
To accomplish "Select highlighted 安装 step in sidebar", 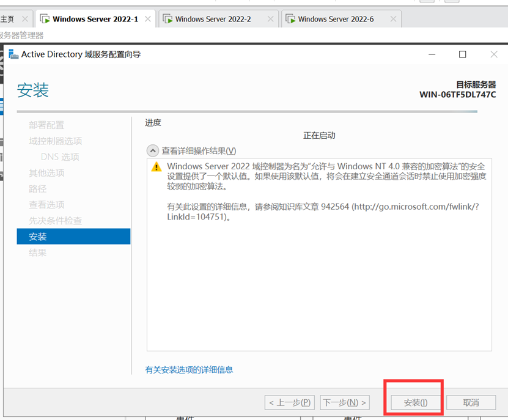I will (x=73, y=236).
